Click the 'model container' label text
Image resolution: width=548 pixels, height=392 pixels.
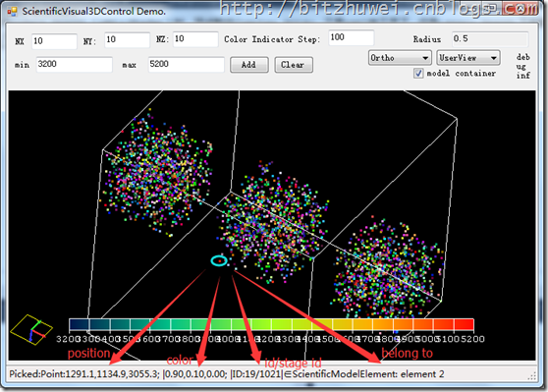[462, 74]
